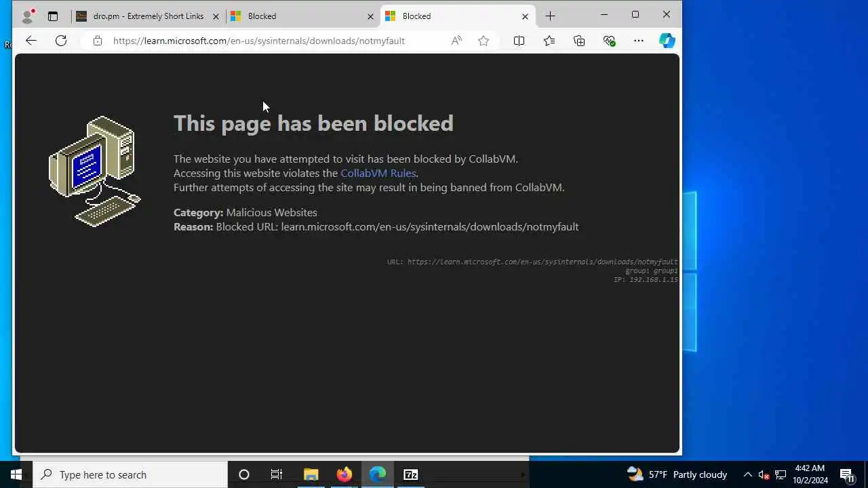The image size is (868, 488).
Task: Open Task View
Action: (x=277, y=474)
